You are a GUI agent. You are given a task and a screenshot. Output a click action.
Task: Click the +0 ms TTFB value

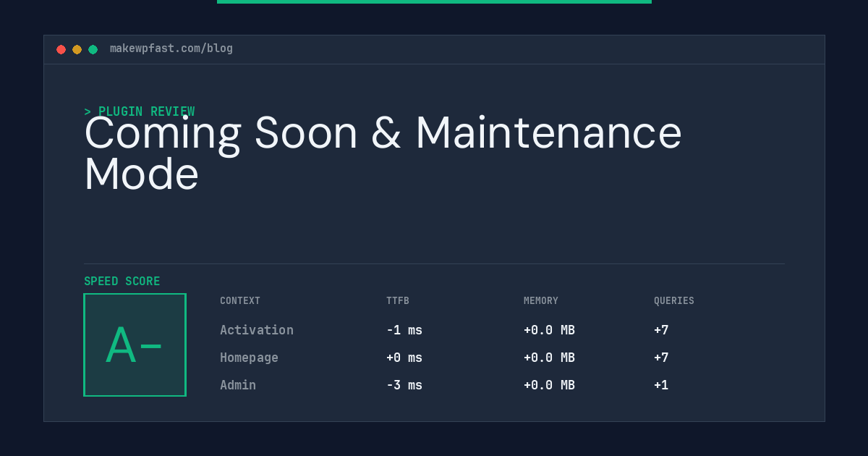404,358
